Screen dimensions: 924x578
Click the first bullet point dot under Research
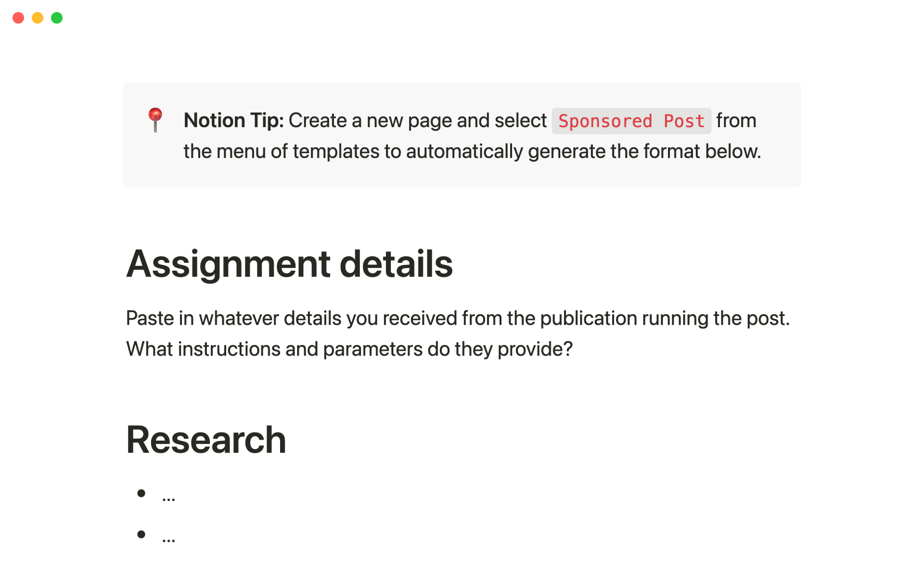click(141, 493)
